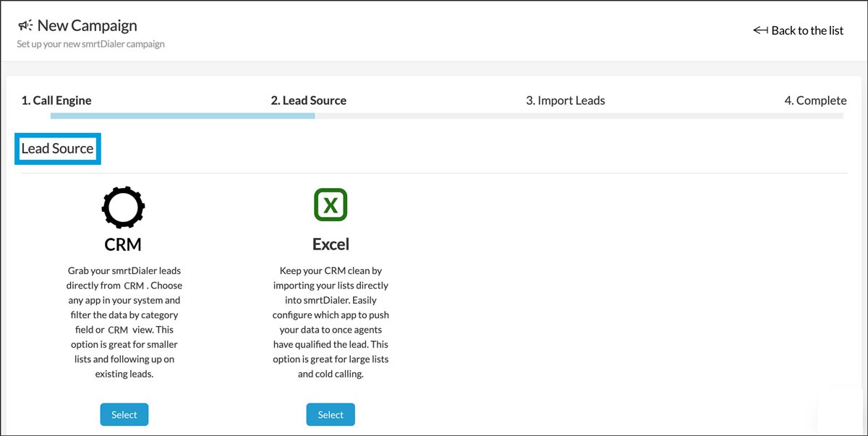This screenshot has height=436, width=868.
Task: Click the highlighted Lead Source heading
Action: coord(58,149)
